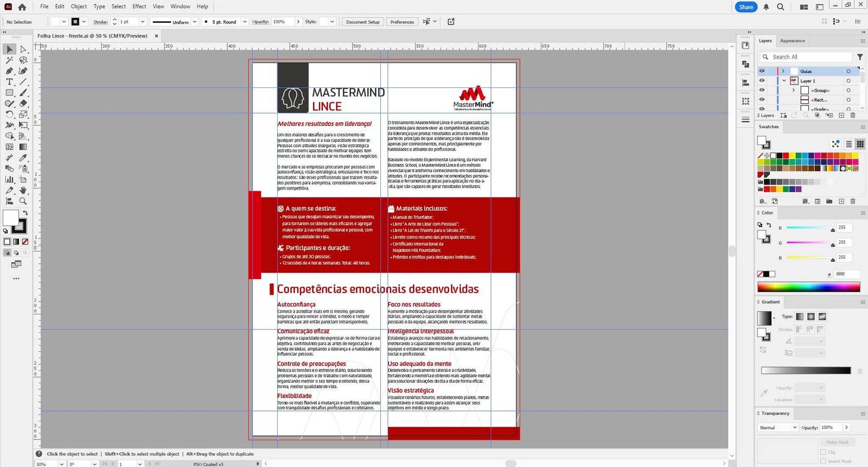Open the File menu
The image size is (868, 467).
pos(44,7)
